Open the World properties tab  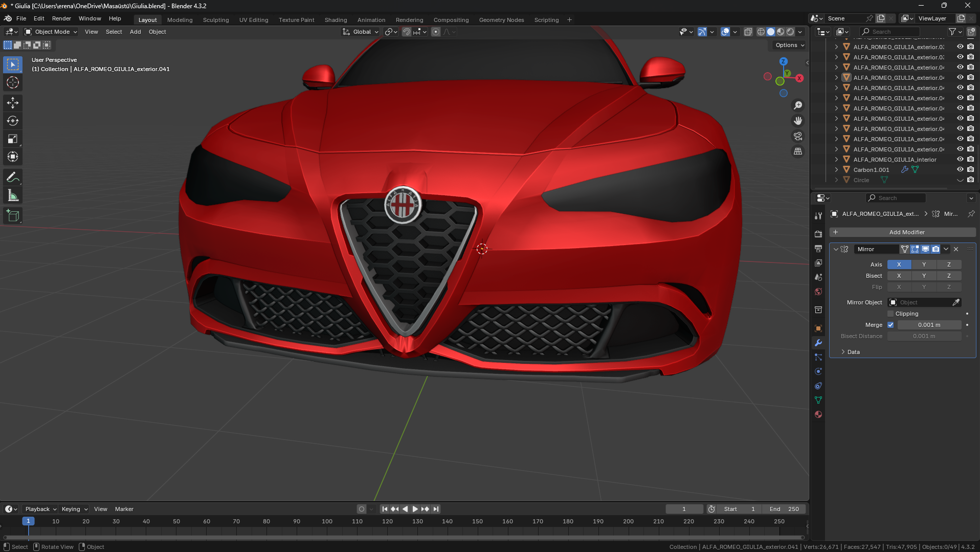pyautogui.click(x=818, y=292)
